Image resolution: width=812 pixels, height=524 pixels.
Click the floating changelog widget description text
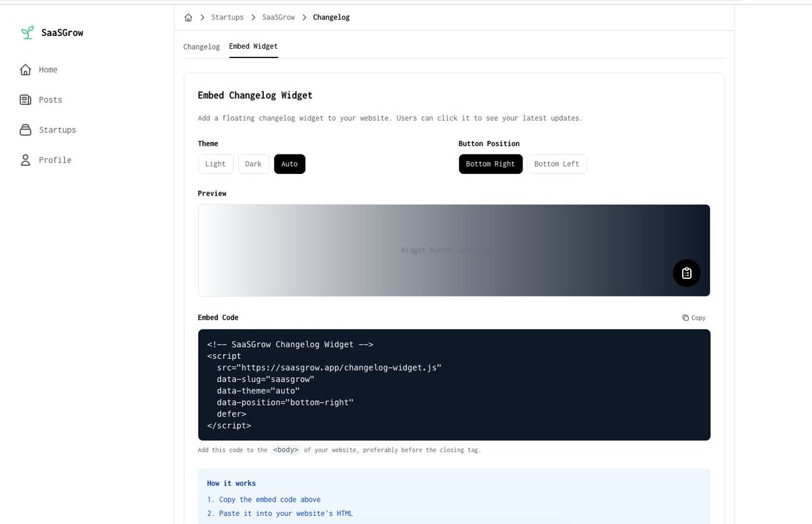pos(390,118)
